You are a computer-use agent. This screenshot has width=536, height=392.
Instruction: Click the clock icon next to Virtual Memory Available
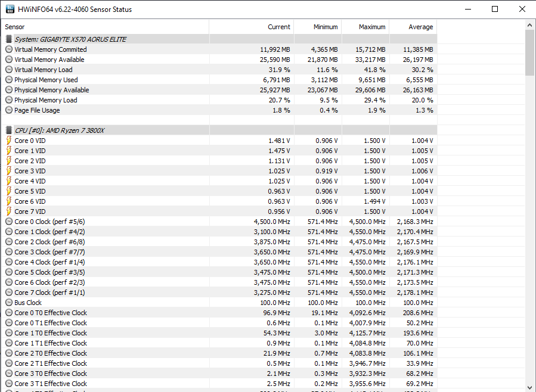(9, 60)
